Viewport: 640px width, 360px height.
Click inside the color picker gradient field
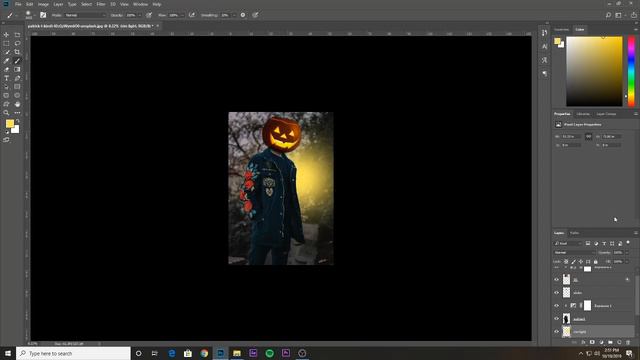594,71
